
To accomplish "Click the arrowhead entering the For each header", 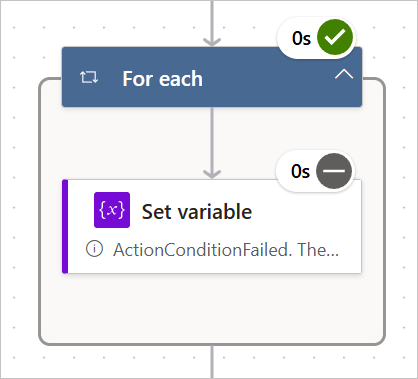I will click(x=212, y=42).
